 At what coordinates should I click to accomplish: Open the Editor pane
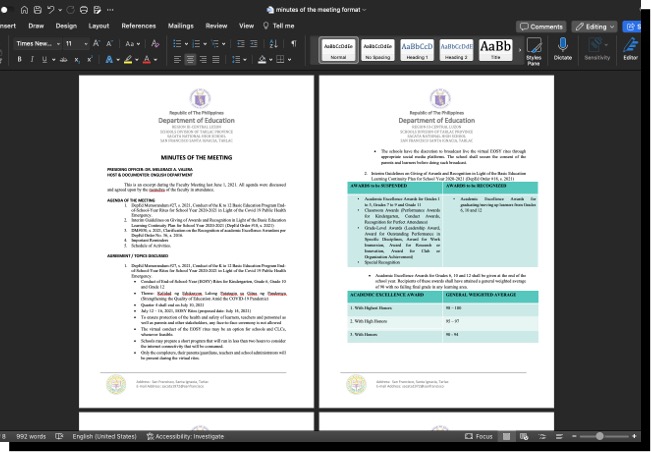click(x=631, y=49)
